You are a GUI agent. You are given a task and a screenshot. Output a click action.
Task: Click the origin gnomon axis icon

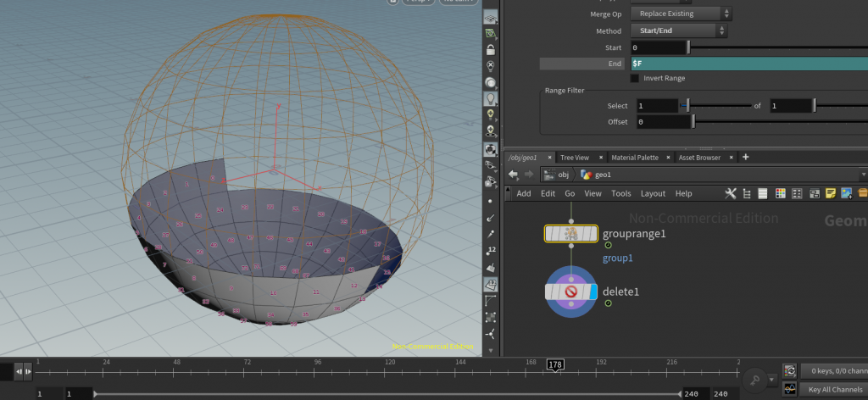point(491,334)
